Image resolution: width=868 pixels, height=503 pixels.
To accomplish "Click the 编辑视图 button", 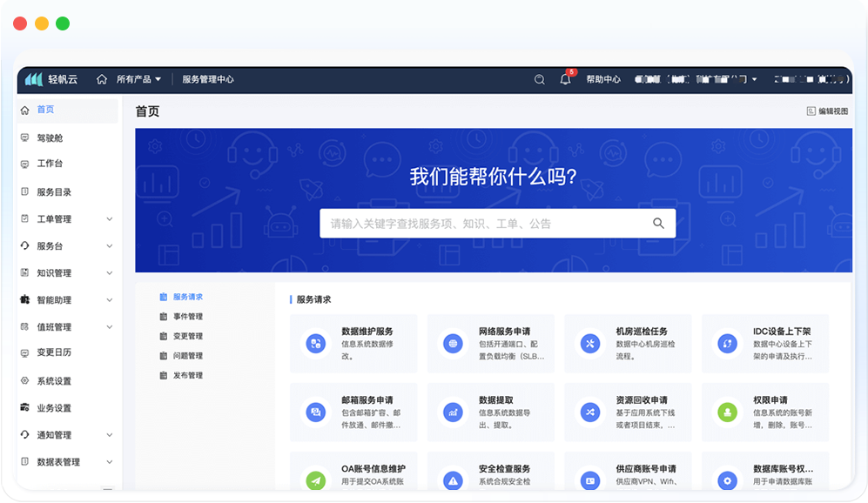I will click(827, 111).
